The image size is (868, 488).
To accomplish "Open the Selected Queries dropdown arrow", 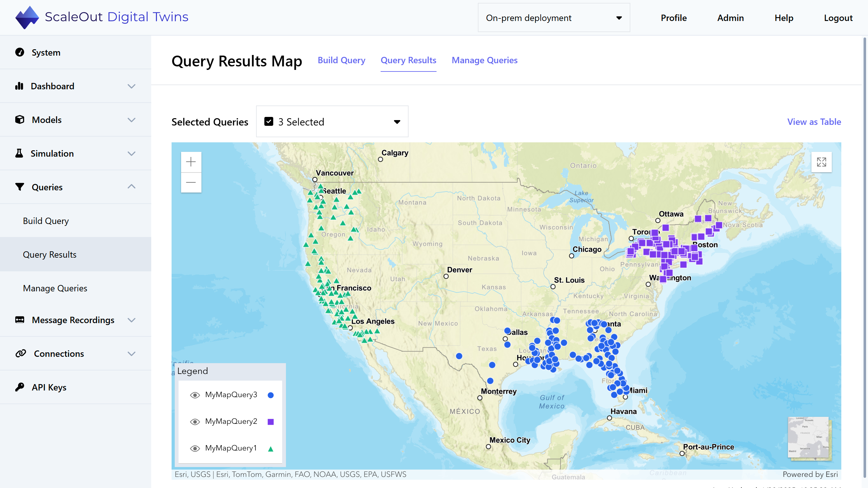I will [x=397, y=122].
